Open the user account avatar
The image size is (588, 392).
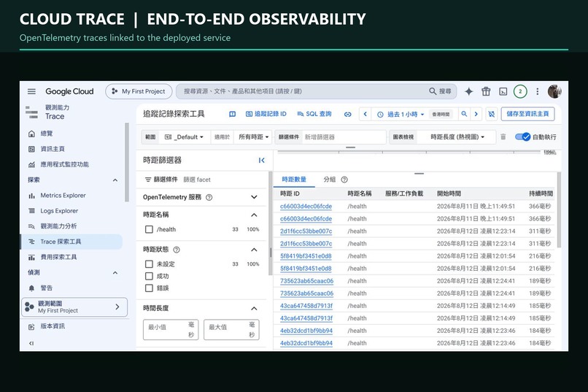pos(554,91)
